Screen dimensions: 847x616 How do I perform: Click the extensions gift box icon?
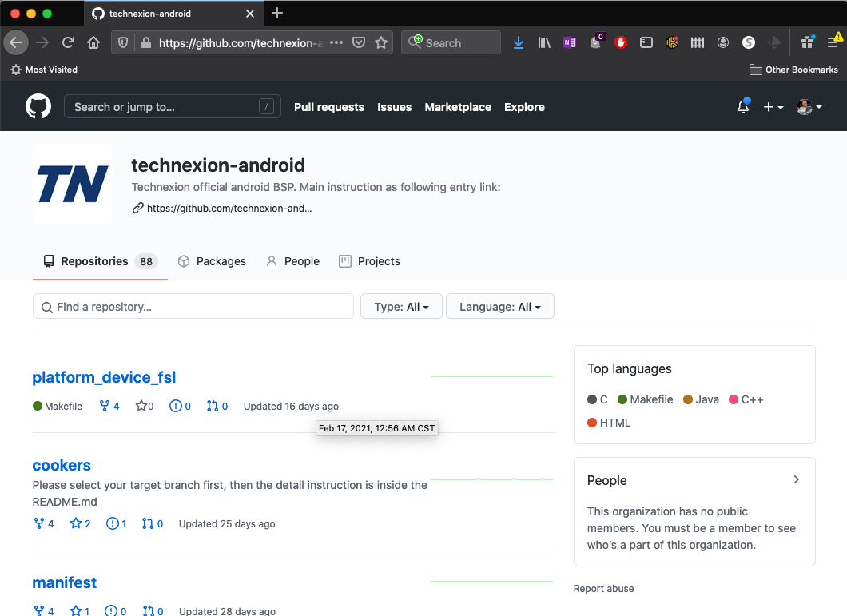808,42
